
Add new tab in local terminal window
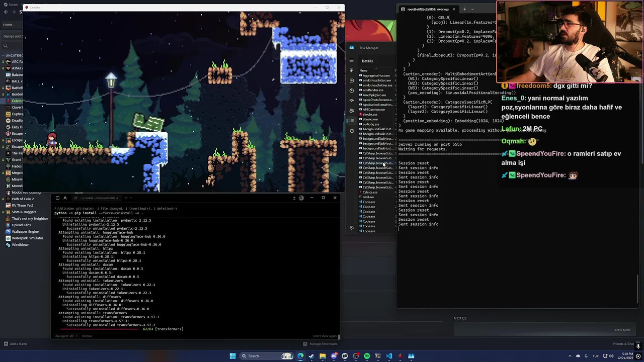click(126, 198)
